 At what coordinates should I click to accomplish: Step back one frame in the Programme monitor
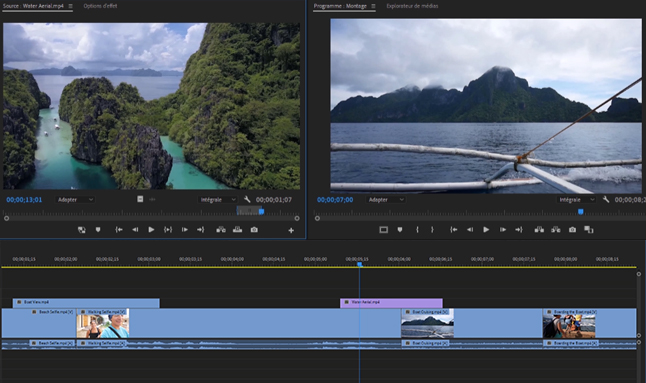point(470,230)
